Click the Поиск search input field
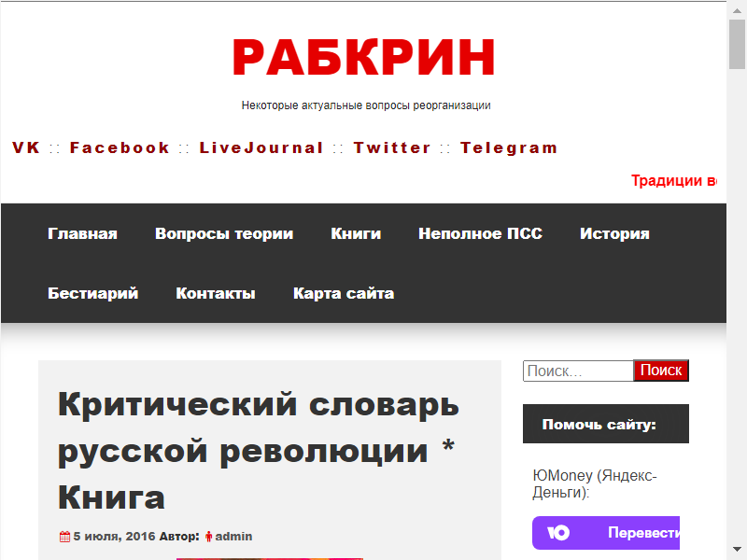 click(x=577, y=371)
